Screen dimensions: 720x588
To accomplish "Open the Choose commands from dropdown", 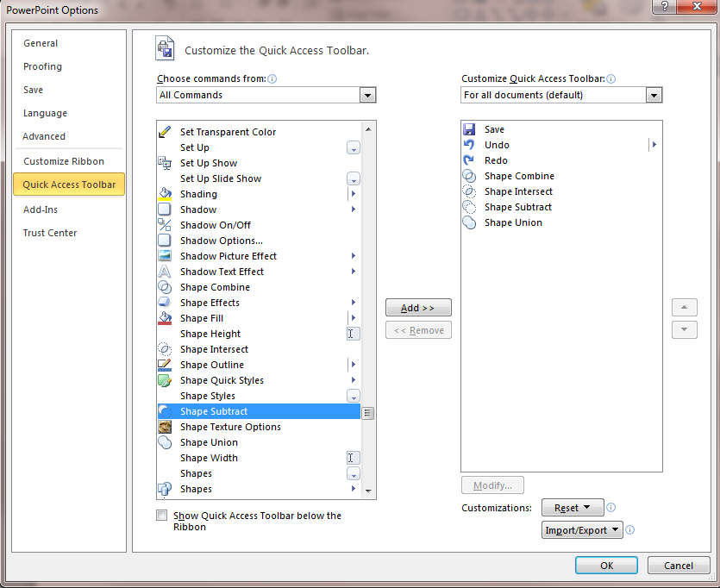I will tap(368, 95).
